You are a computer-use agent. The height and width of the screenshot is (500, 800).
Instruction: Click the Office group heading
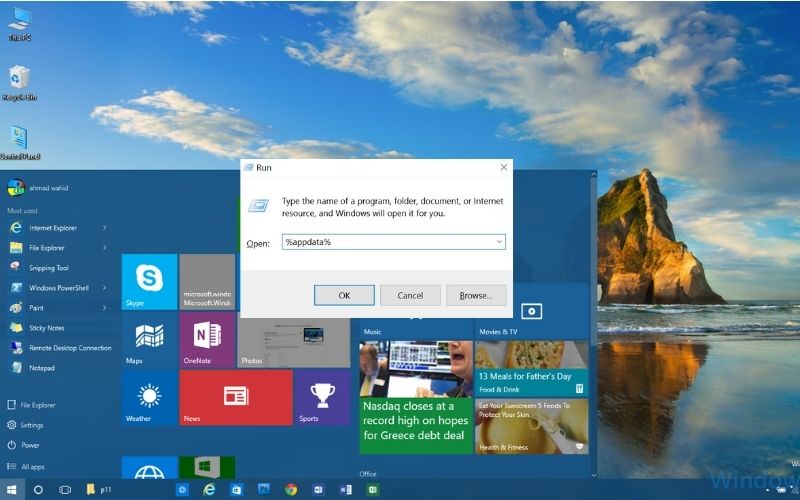pyautogui.click(x=367, y=474)
